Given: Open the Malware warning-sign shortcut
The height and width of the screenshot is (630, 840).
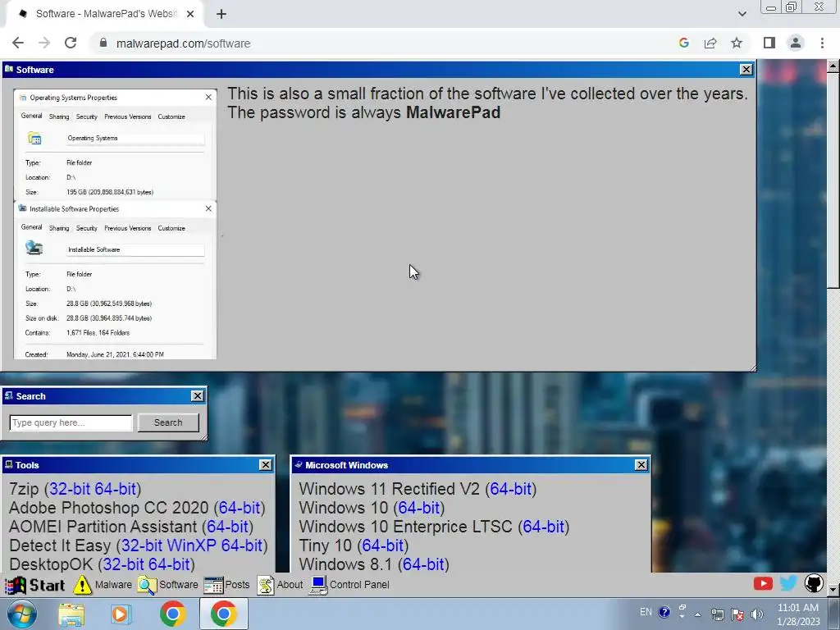Looking at the screenshot, I should pyautogui.click(x=103, y=585).
